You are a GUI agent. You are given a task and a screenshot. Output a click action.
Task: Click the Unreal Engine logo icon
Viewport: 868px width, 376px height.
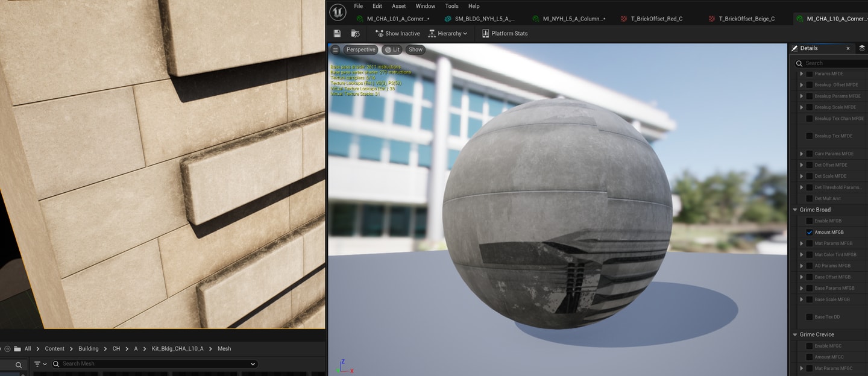(338, 12)
